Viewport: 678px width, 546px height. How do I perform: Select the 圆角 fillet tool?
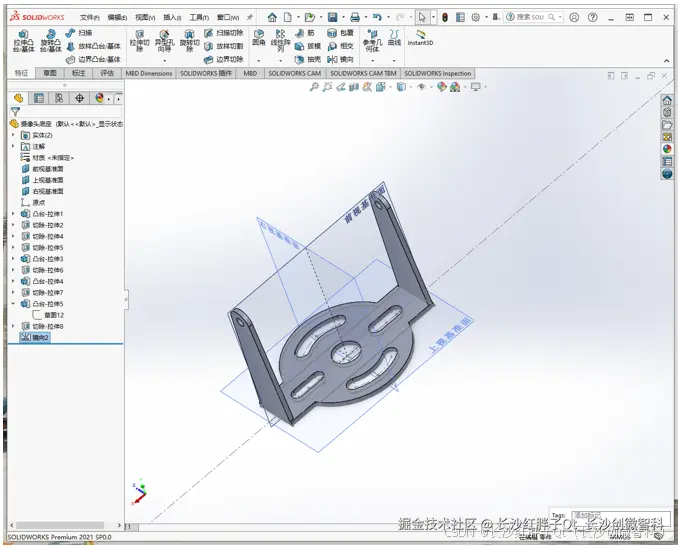(259, 38)
